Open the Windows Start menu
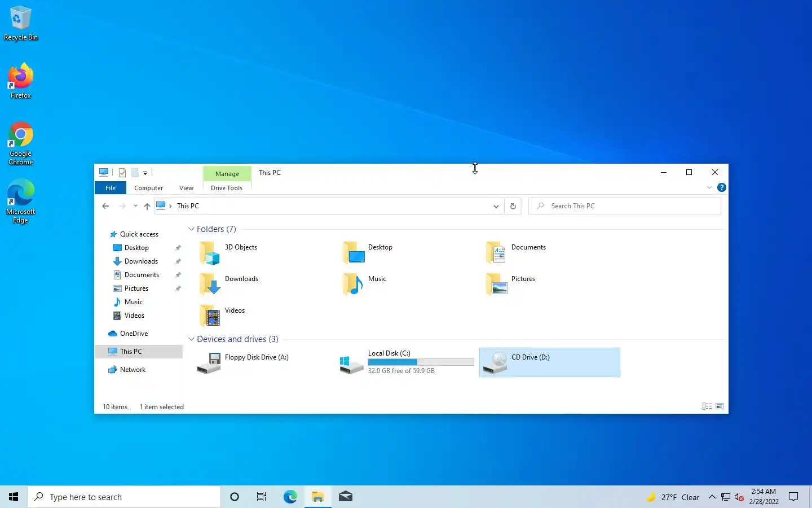Viewport: 812px width, 508px height. pos(14,497)
